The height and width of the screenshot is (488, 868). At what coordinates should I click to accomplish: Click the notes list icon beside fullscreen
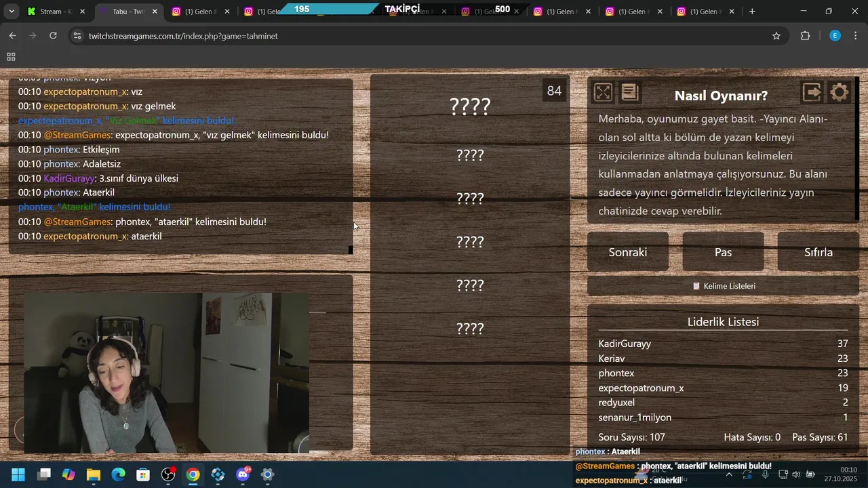tap(630, 92)
